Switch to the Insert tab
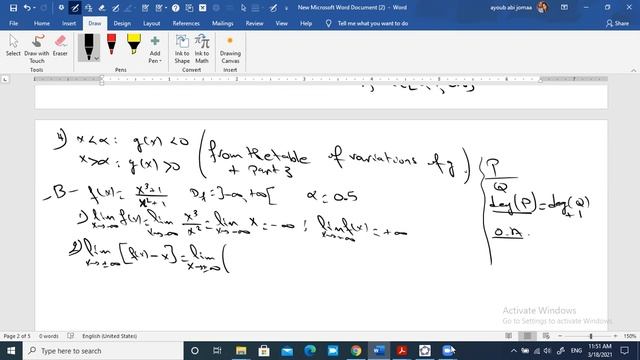 pos(69,24)
